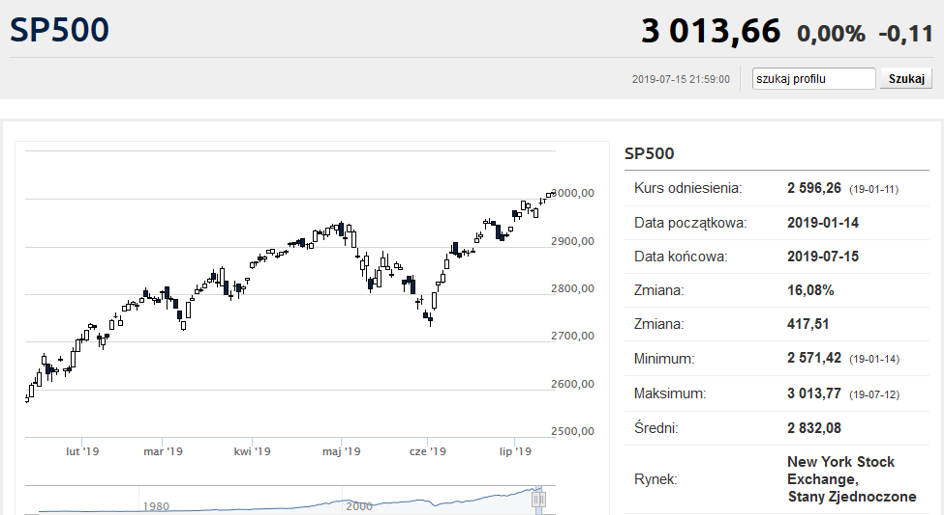Jump to year 2000 in the chart navigator
The image size is (945, 515).
tap(359, 506)
